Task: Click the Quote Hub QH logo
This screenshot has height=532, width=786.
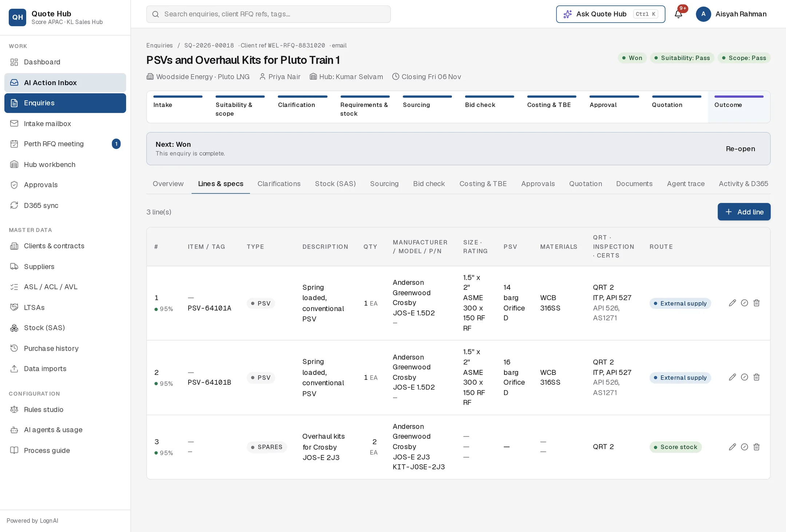Action: (x=17, y=17)
